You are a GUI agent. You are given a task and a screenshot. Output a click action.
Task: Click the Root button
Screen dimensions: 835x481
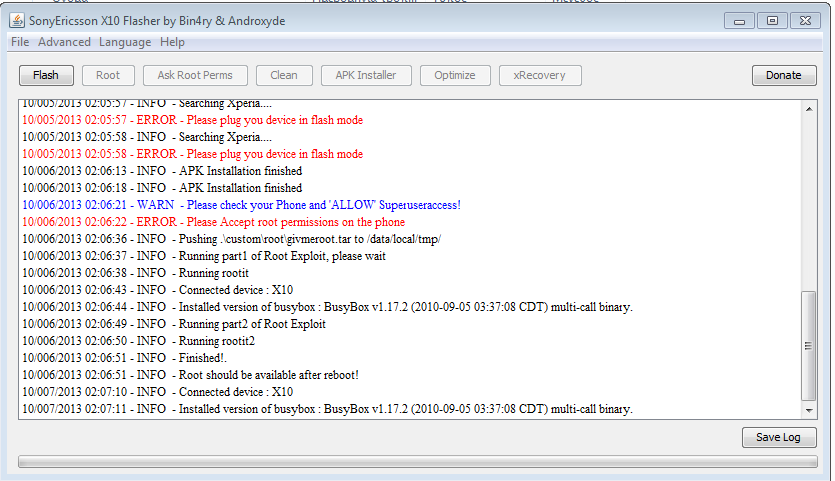pos(108,75)
